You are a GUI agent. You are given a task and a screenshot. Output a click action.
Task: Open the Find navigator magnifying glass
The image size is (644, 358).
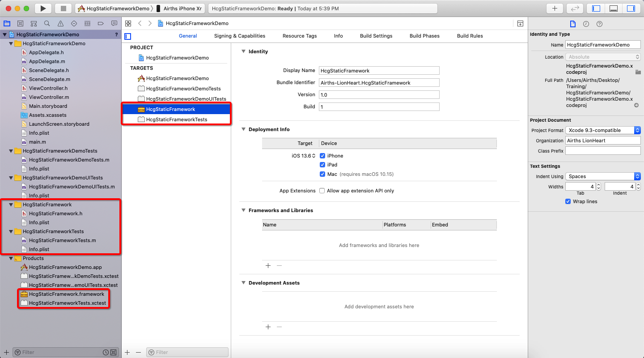pyautogui.click(x=47, y=23)
